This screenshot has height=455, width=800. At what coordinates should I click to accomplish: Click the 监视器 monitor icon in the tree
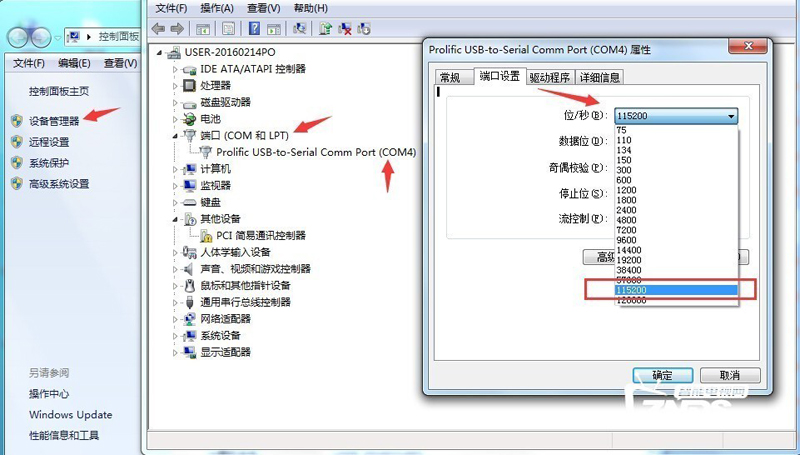pyautogui.click(x=189, y=185)
